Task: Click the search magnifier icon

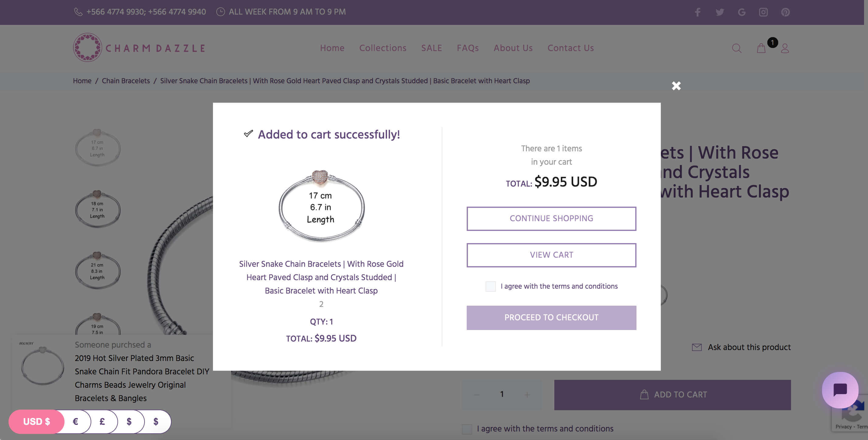Action: click(737, 49)
